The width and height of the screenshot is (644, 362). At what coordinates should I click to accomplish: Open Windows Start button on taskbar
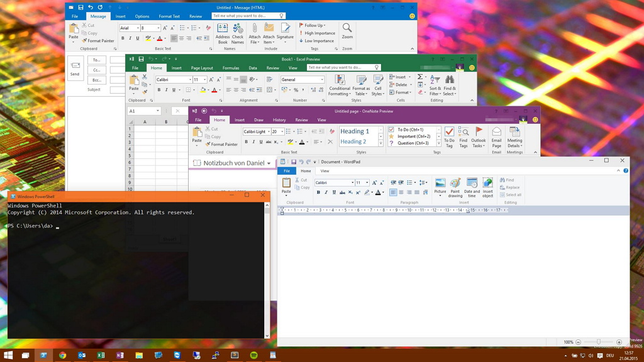click(8, 355)
